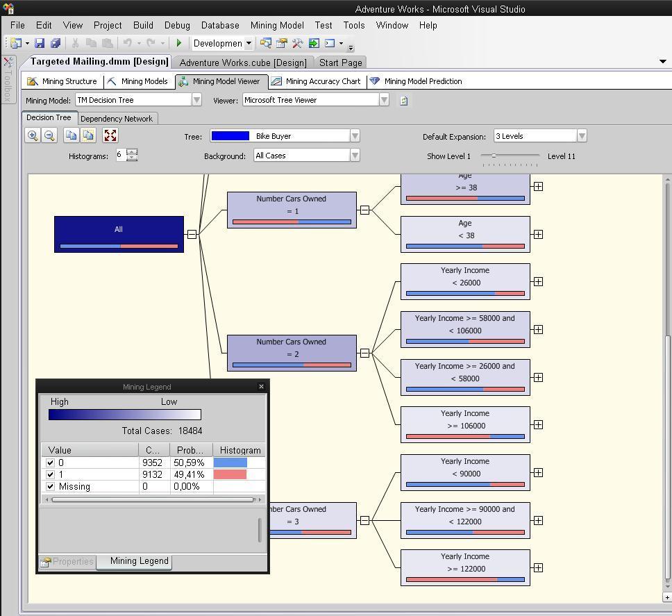The width and height of the screenshot is (672, 616).
Task: Open the Development configuration dropdown
Action: click(249, 43)
